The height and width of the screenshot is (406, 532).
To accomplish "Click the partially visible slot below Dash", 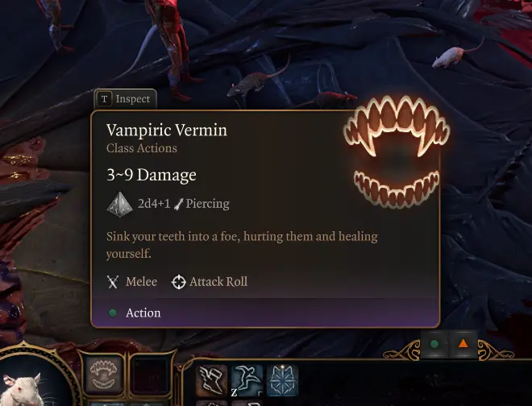I will coord(211,403).
